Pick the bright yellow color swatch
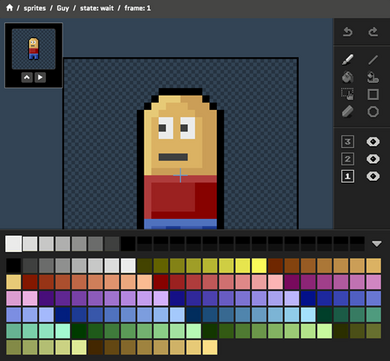This screenshot has height=361, width=390. pos(259,266)
